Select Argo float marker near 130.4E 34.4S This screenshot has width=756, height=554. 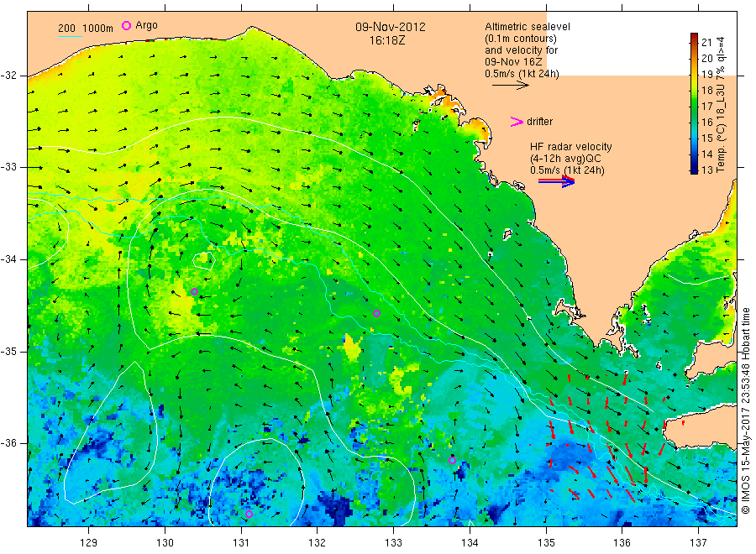click(x=194, y=291)
